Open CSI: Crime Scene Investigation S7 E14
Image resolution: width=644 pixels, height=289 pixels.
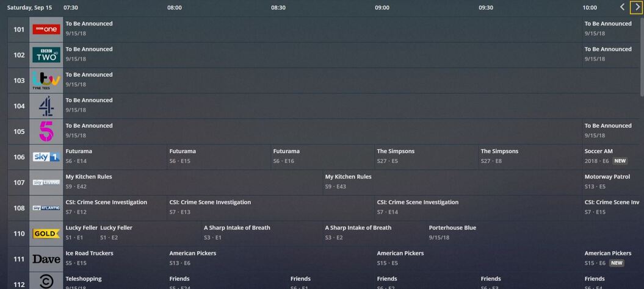tap(479, 208)
